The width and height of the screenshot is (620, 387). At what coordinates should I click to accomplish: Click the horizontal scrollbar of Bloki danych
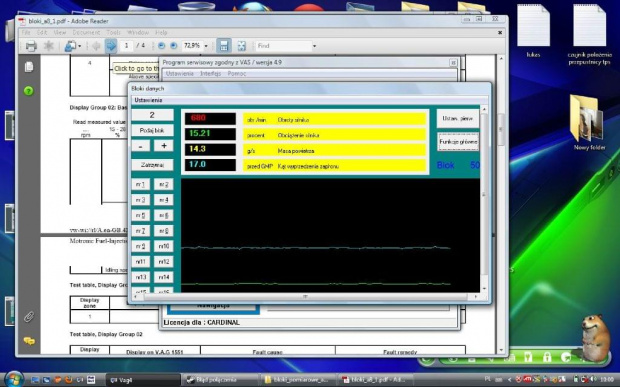(305, 296)
